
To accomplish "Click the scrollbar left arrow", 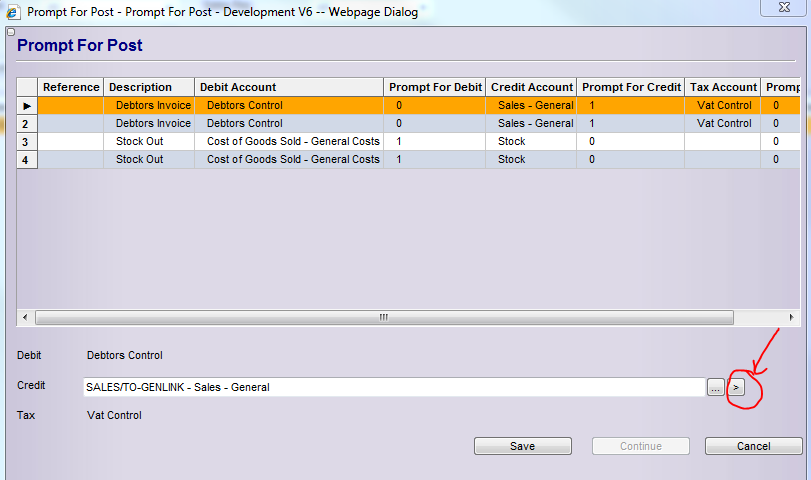I will point(25,317).
